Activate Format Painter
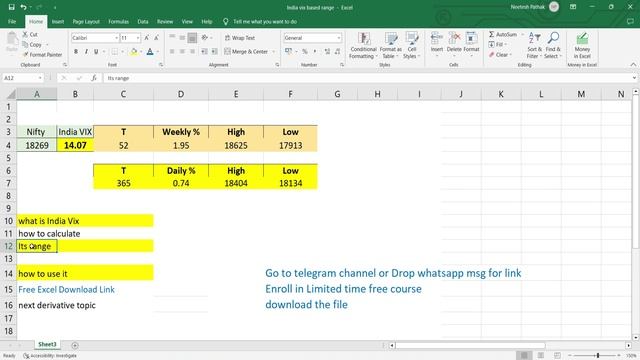 coord(42,54)
